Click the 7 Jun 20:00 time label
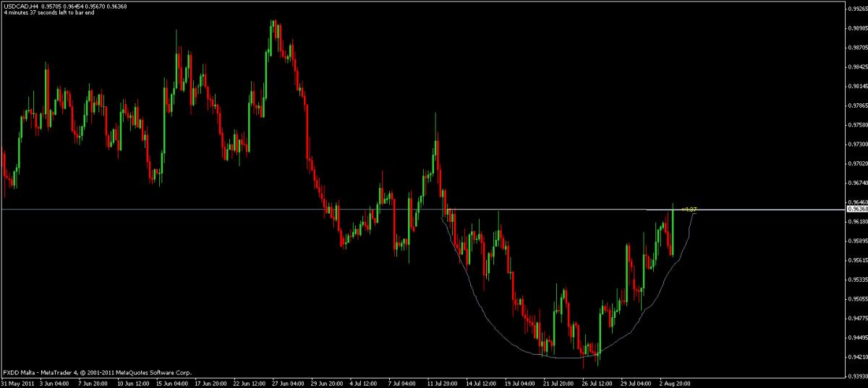868x388 pixels. pyautogui.click(x=92, y=383)
